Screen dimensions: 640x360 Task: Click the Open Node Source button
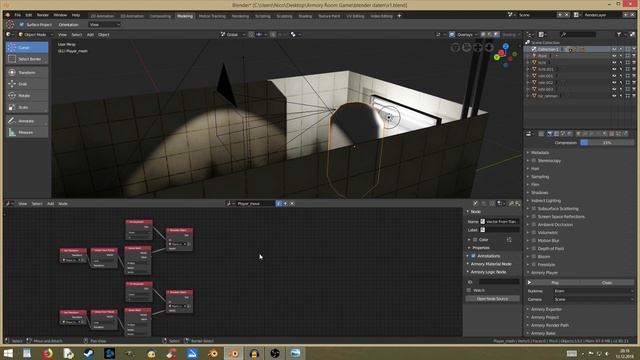click(x=492, y=299)
